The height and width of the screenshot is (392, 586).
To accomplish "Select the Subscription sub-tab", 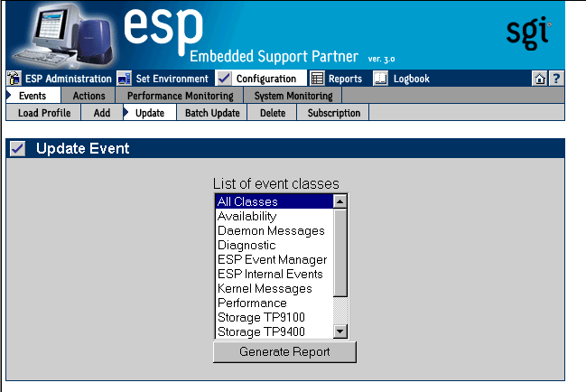I will click(334, 113).
